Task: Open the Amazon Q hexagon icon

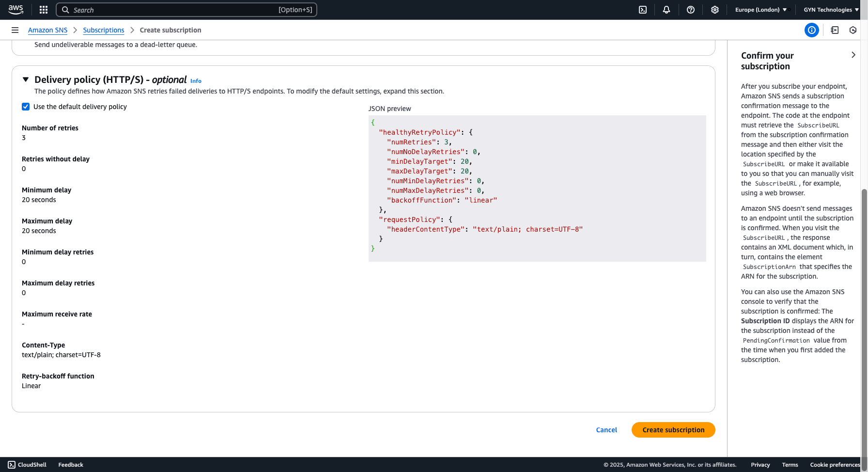Action: tap(852, 30)
